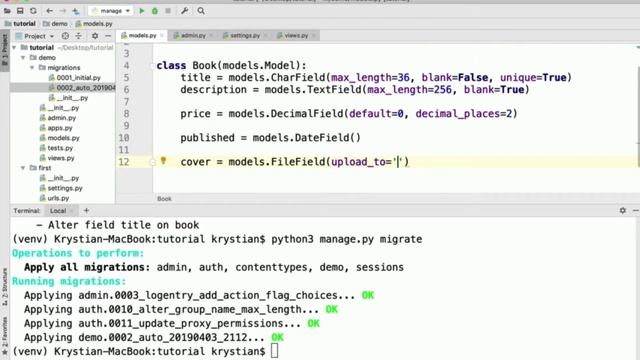Stop the process with the square icon
Viewport: 640px width, 360px height.
[168, 11]
